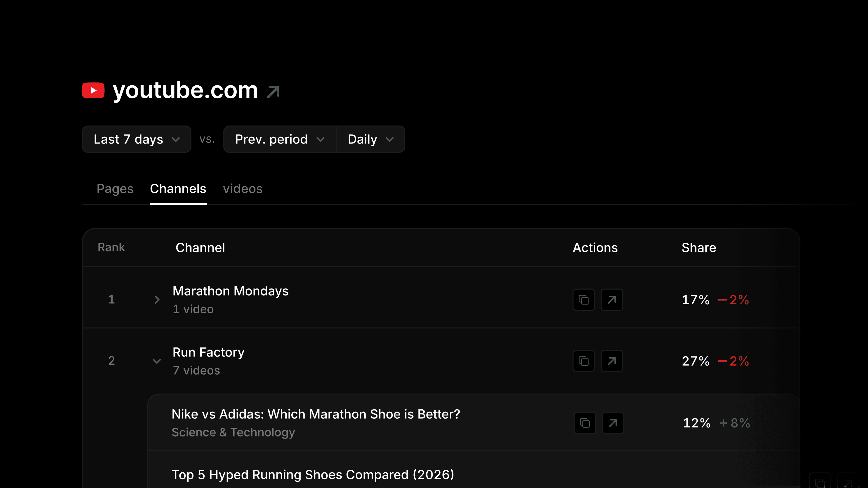
Task: Click rank number 1
Action: coord(111,299)
